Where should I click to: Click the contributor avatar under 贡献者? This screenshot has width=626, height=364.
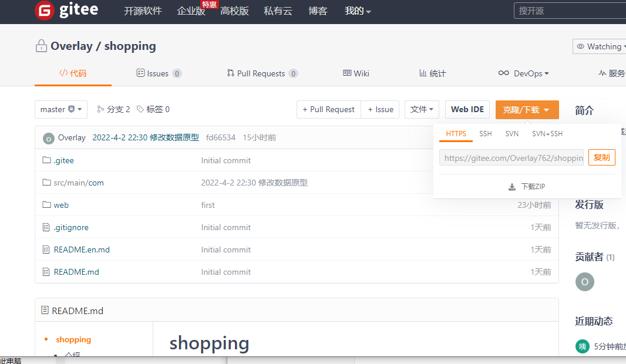[585, 282]
